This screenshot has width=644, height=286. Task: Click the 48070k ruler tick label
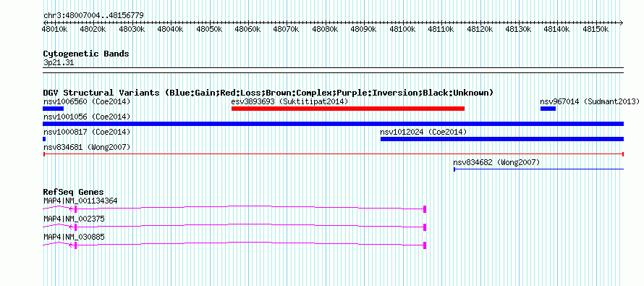[287, 29]
